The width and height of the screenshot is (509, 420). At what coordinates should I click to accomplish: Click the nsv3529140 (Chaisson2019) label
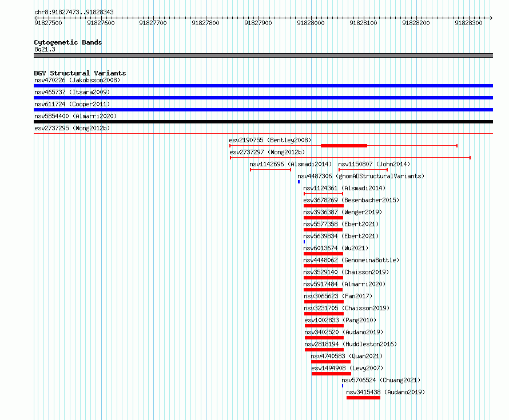346,272
